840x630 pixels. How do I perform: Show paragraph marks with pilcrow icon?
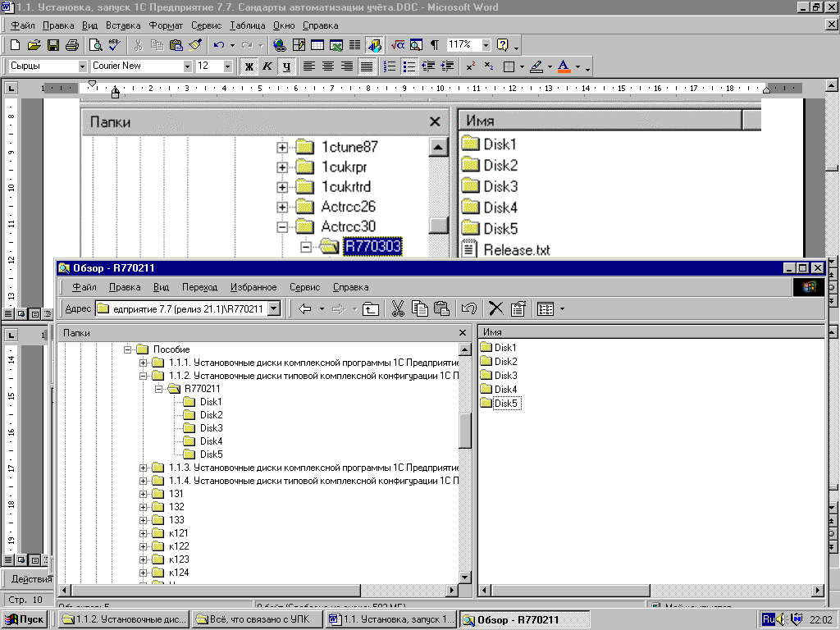pos(435,45)
